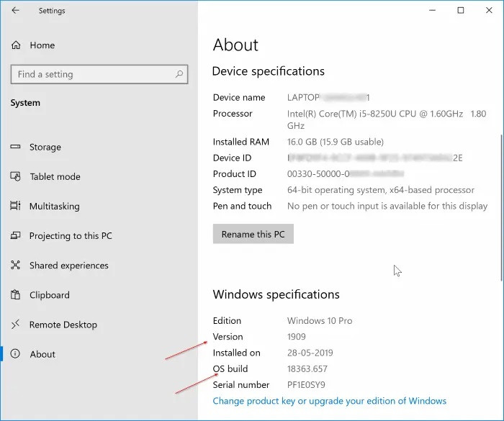Select the Remote Desktop icon

pos(15,325)
